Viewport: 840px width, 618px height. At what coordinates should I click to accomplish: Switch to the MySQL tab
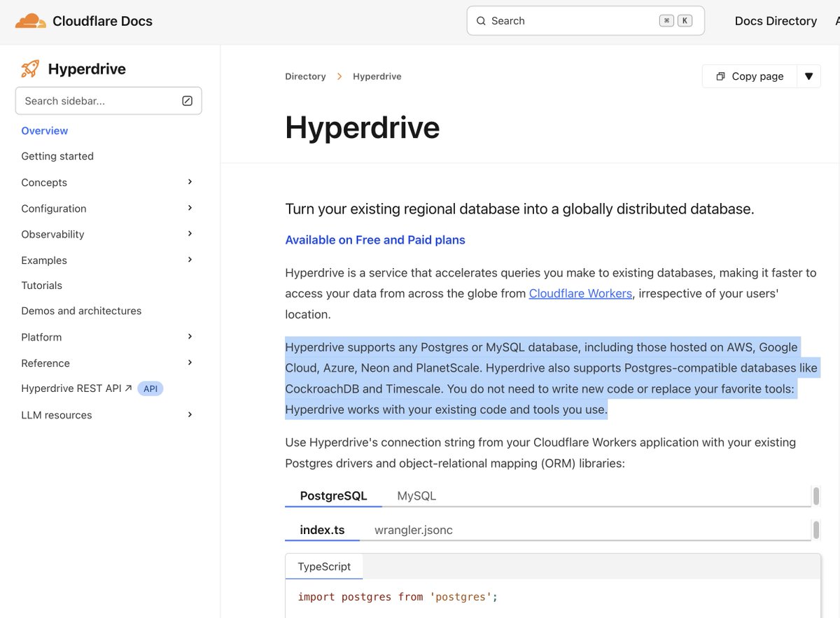[x=416, y=495]
